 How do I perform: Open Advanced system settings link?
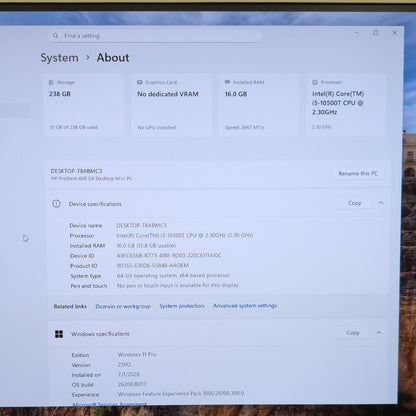pyautogui.click(x=245, y=306)
